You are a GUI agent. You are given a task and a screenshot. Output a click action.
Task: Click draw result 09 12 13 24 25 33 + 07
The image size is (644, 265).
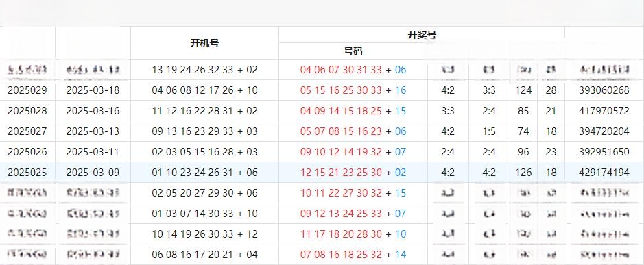[353, 214]
